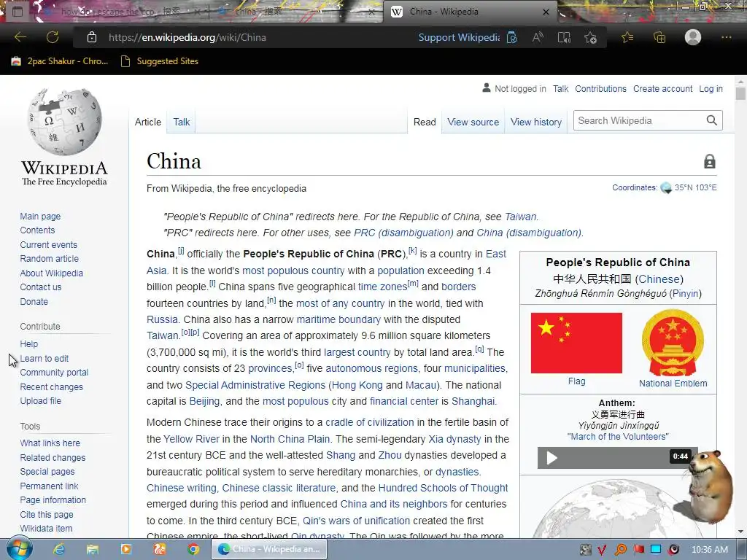Click the coordinates globe icon
The image size is (747, 560).
coord(666,187)
